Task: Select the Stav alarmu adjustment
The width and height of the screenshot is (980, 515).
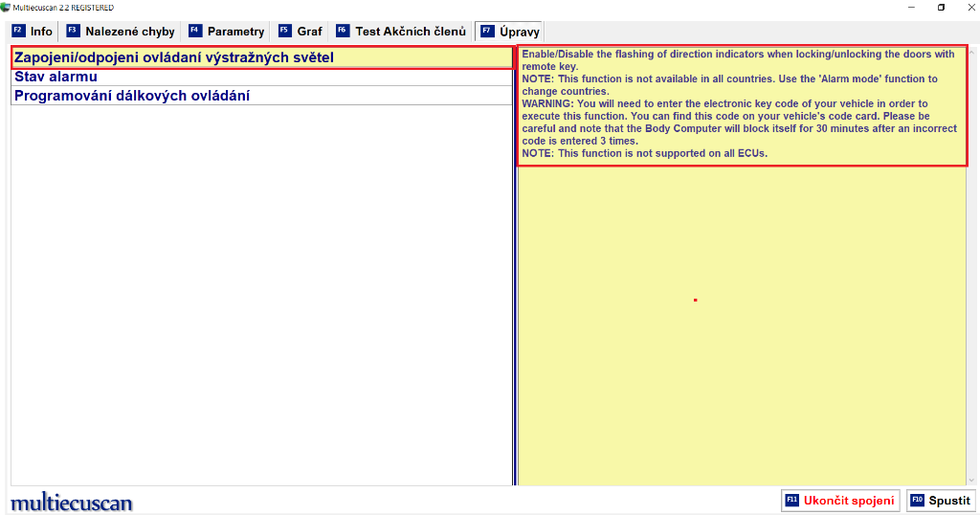Action: 56,77
